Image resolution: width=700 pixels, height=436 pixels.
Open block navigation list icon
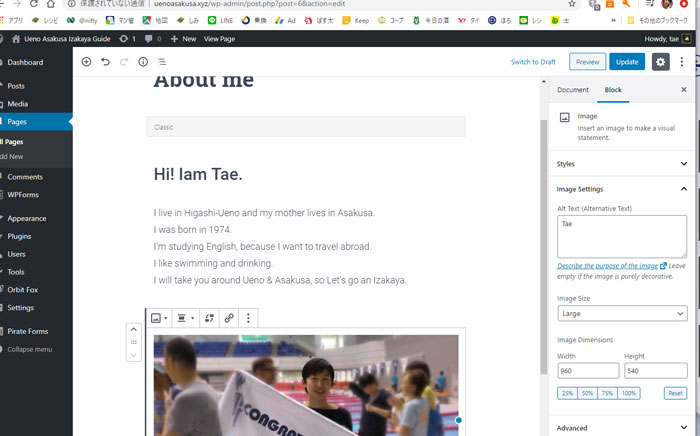coord(162,62)
